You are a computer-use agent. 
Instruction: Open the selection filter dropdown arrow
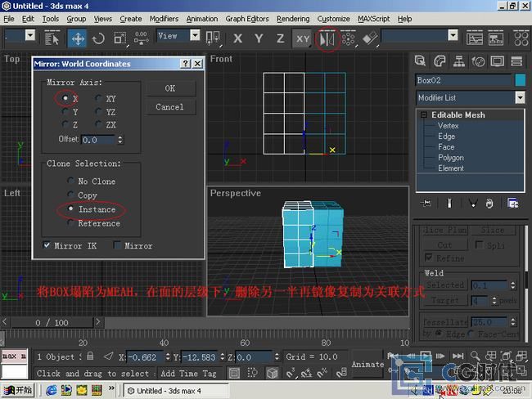[29, 35]
